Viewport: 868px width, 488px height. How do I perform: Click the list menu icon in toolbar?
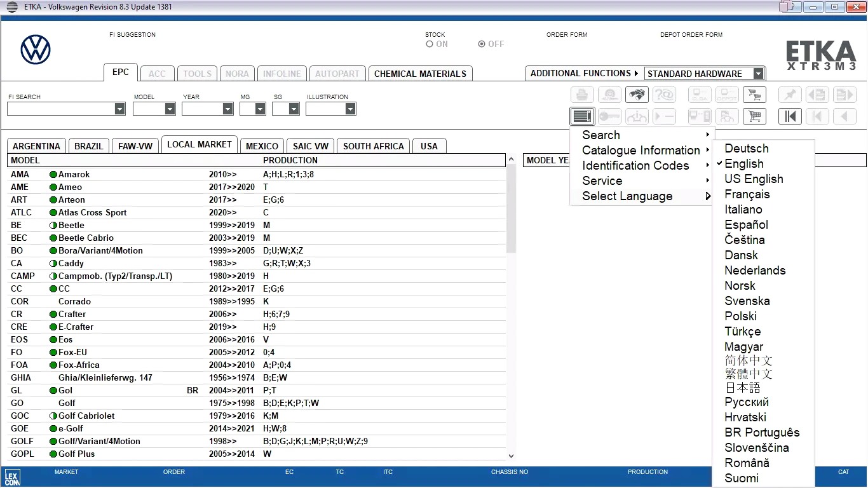tap(581, 116)
